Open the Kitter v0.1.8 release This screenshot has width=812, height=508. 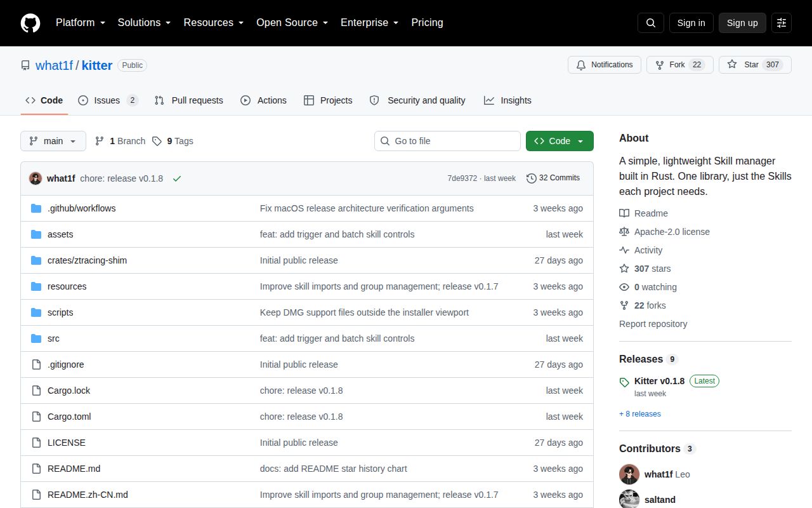pyautogui.click(x=659, y=381)
